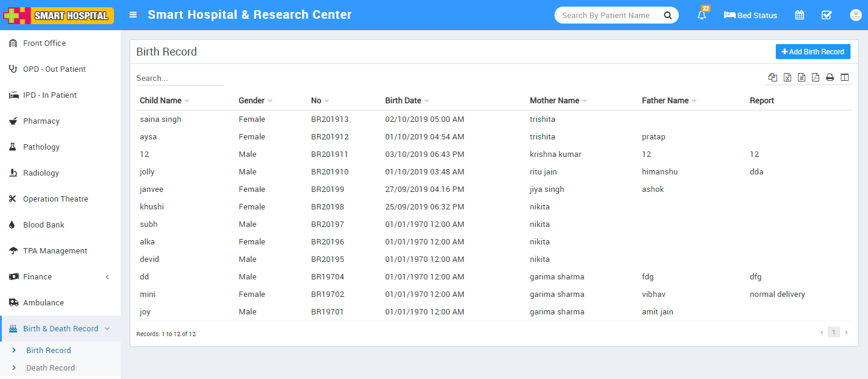868x379 pixels.
Task: Sort table by Birth Date column
Action: (x=407, y=101)
